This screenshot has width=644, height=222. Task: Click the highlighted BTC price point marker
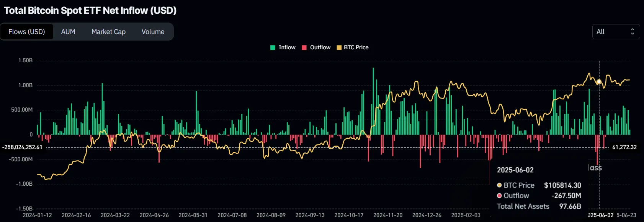point(599,82)
